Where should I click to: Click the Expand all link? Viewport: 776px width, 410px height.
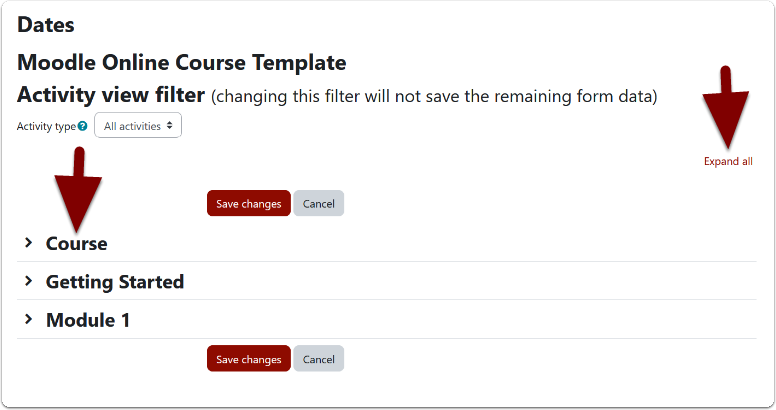727,161
